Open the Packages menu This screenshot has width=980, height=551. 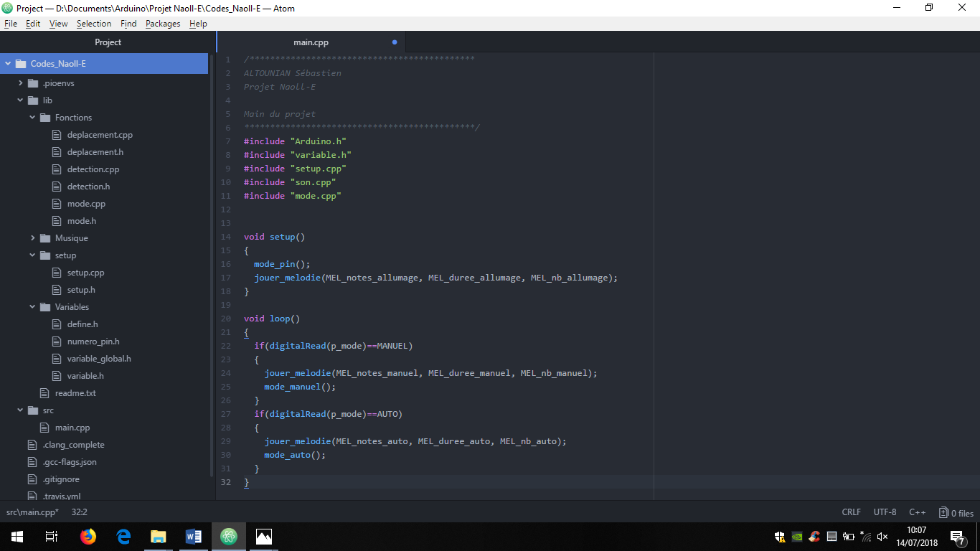(163, 24)
